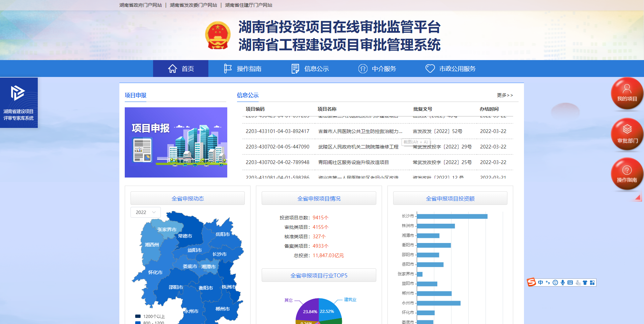
Task: Collapse the red corner triangle under side buttons
Action: click(x=638, y=198)
